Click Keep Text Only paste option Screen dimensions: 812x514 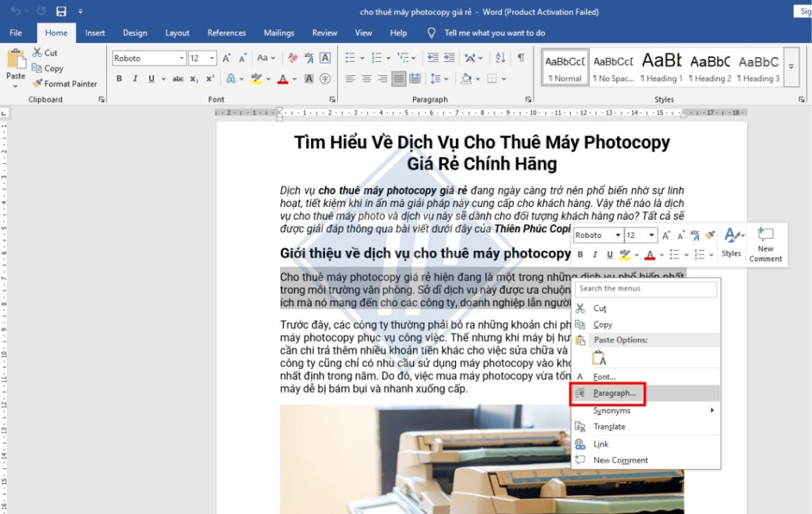(x=599, y=358)
